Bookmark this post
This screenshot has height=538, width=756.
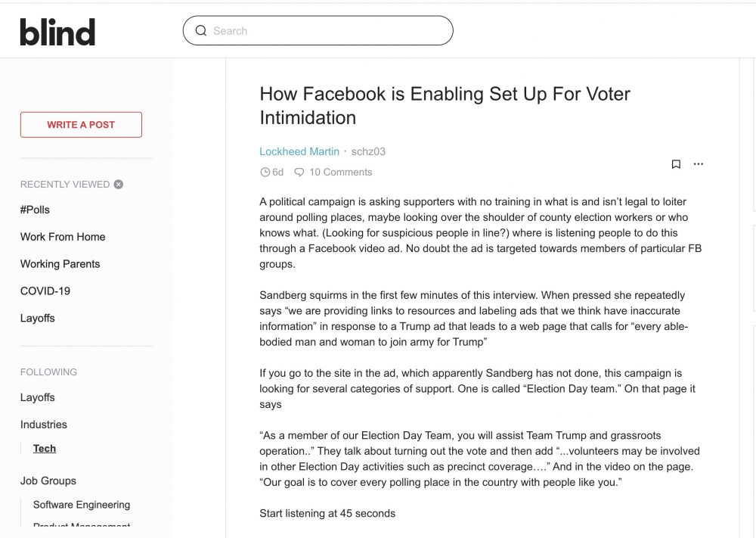click(x=676, y=164)
